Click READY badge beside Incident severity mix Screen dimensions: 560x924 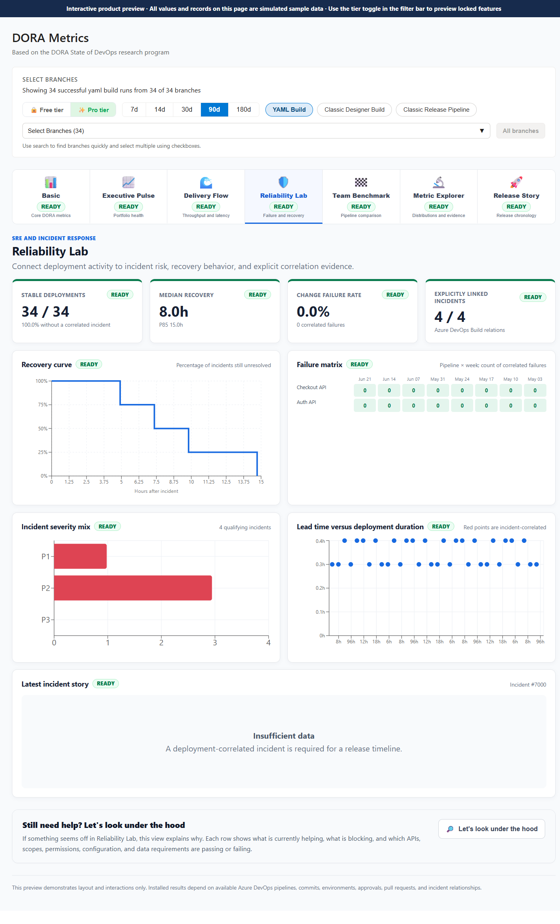tap(107, 526)
